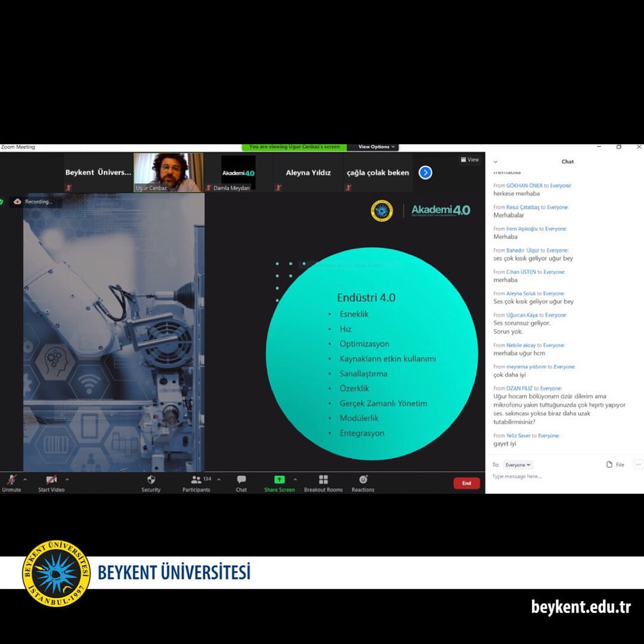
Task: Open audio options caret beside Unmute
Action: point(25,479)
